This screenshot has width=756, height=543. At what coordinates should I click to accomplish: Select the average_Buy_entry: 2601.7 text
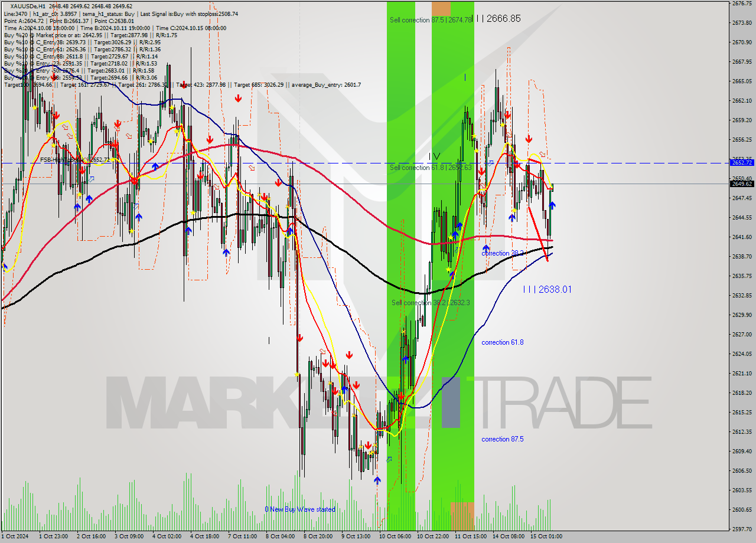pos(326,84)
